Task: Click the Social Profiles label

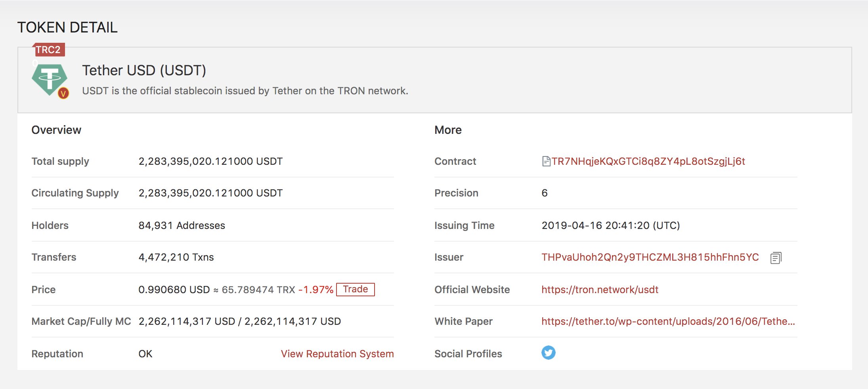Action: coord(468,354)
